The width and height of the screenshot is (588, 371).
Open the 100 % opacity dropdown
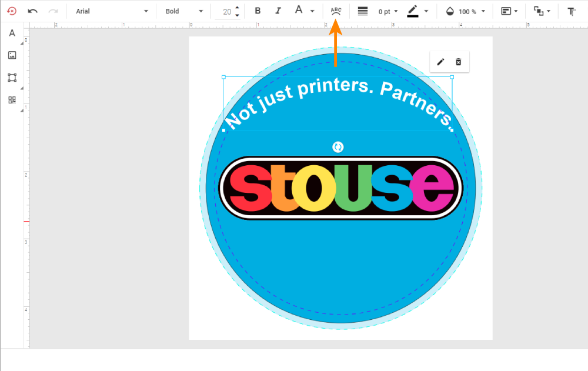pyautogui.click(x=472, y=12)
